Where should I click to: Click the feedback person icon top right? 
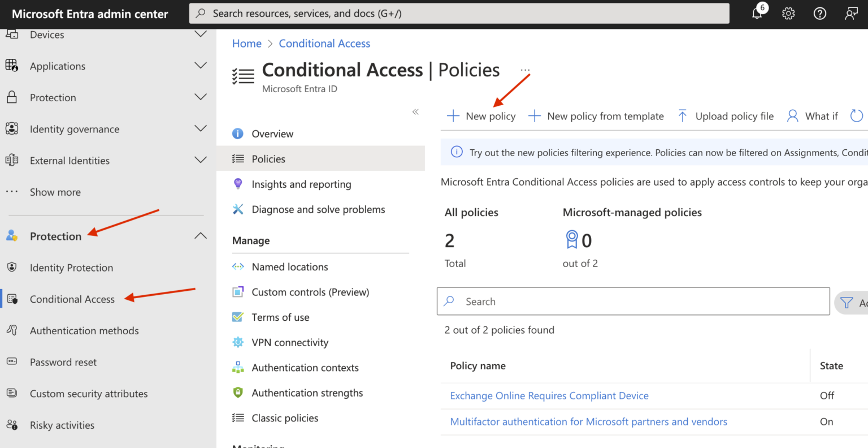tap(852, 13)
